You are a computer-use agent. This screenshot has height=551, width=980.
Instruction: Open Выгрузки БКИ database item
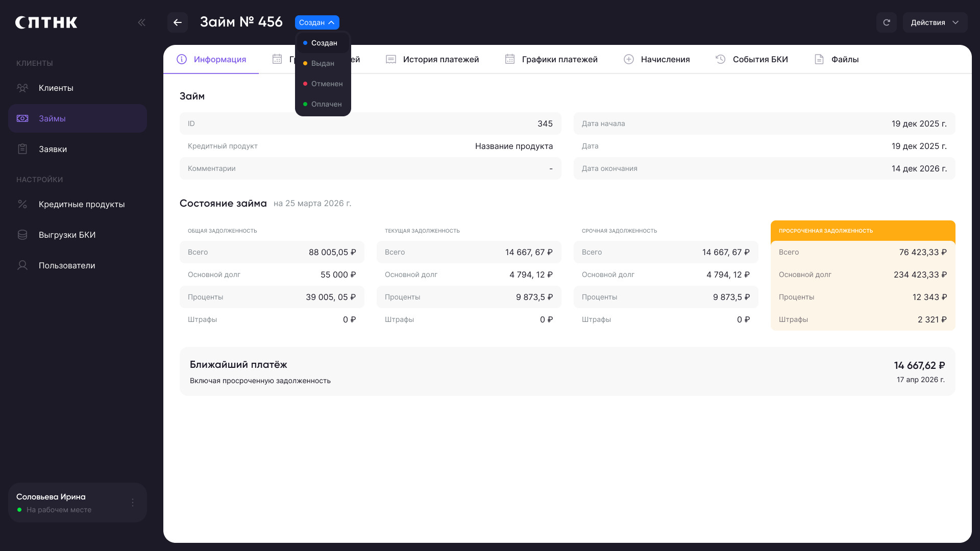[78, 235]
